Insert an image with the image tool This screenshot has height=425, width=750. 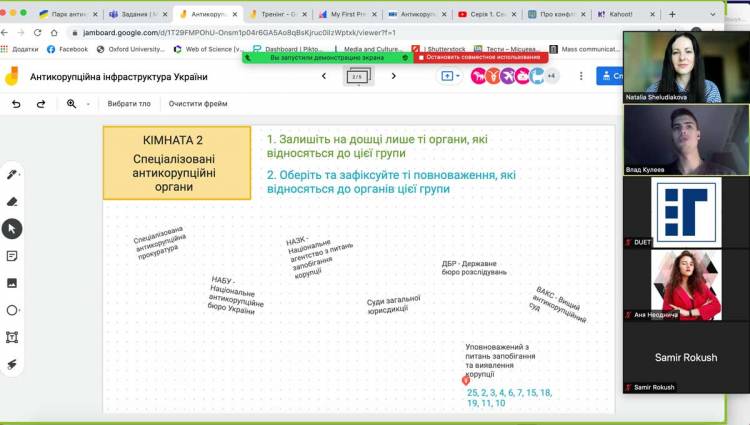pyautogui.click(x=12, y=283)
